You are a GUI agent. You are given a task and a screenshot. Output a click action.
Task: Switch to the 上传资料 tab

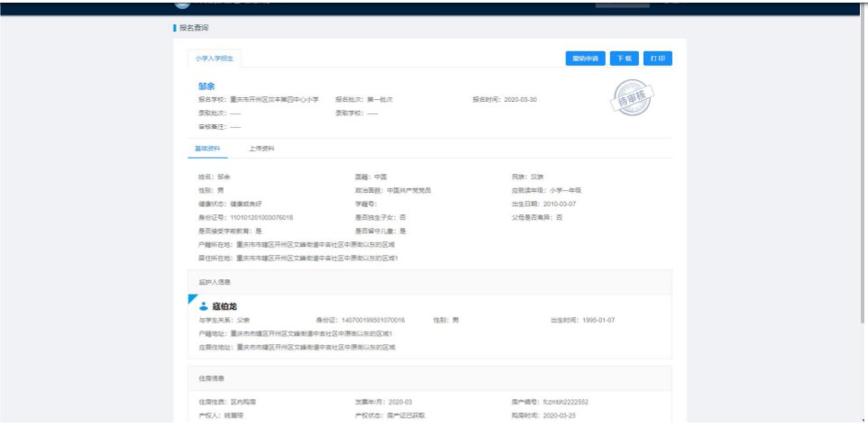[x=262, y=148]
